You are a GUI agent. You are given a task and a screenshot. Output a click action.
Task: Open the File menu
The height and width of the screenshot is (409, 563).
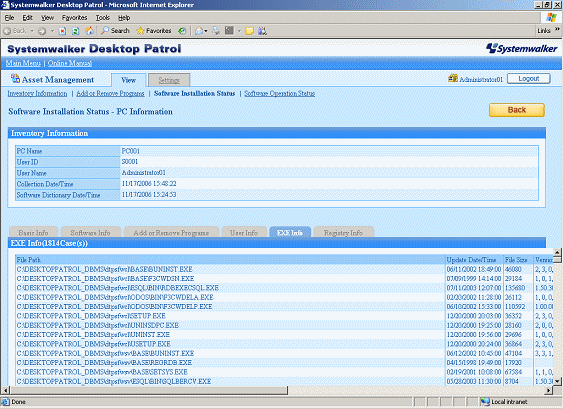pos(9,18)
